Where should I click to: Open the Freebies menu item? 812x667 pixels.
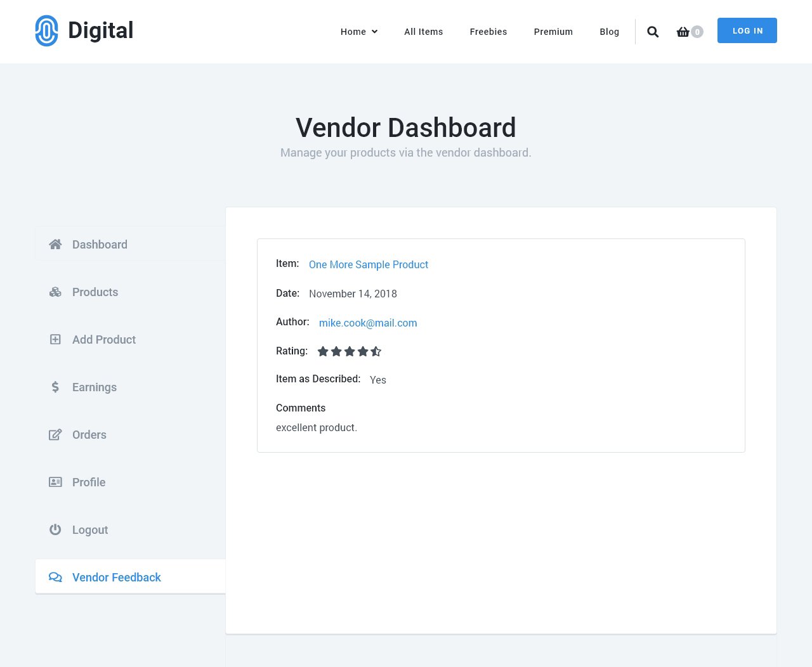click(x=488, y=32)
